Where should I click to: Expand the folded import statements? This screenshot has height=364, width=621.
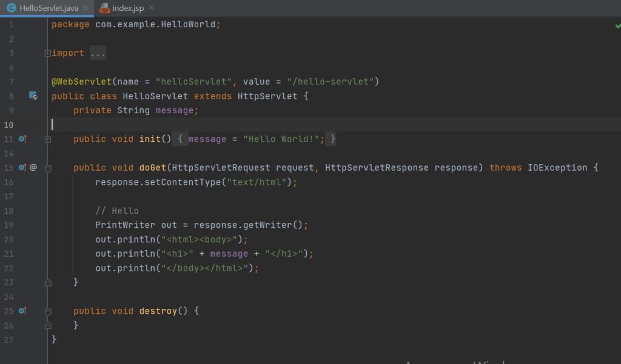point(48,53)
